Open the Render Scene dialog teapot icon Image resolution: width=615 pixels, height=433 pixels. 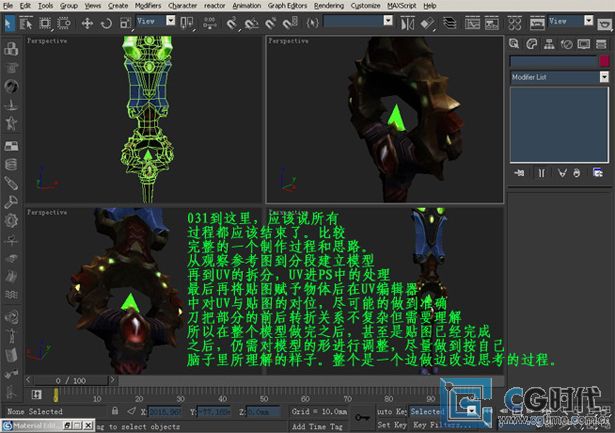tap(537, 24)
